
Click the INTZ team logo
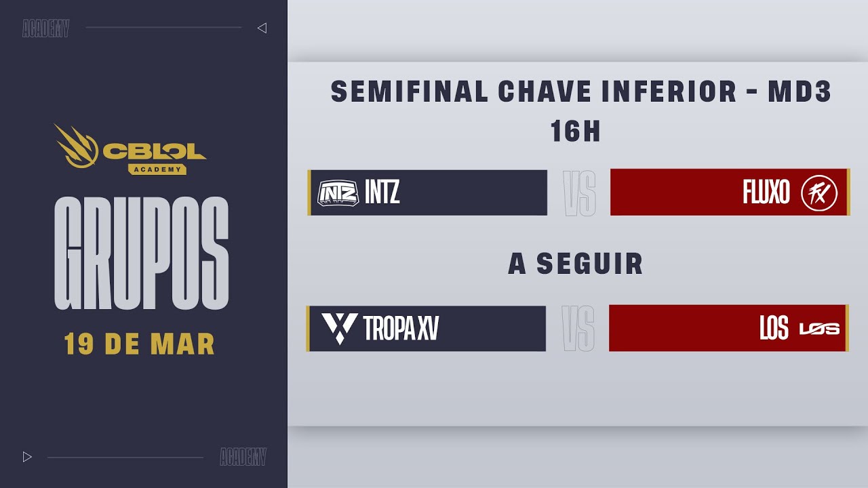(x=338, y=193)
